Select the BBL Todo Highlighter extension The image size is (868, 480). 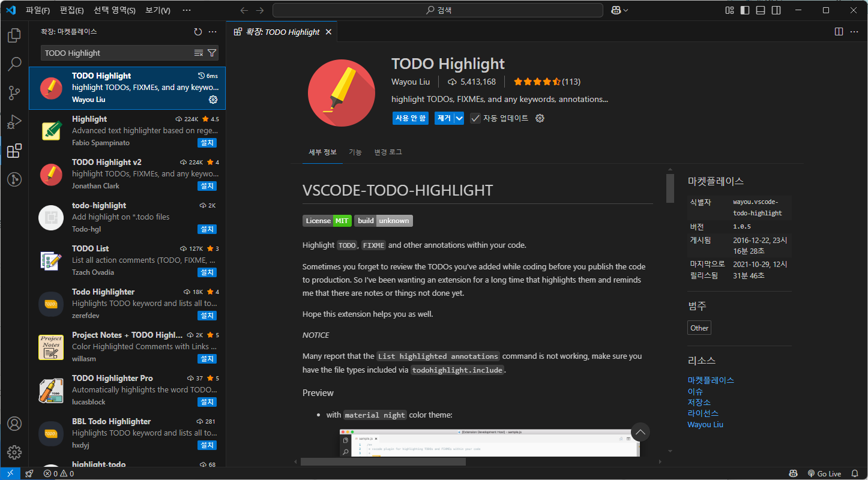(x=127, y=433)
